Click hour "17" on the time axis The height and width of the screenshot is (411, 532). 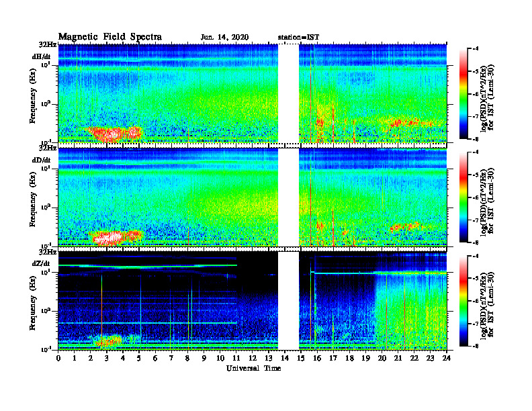tap(334, 359)
